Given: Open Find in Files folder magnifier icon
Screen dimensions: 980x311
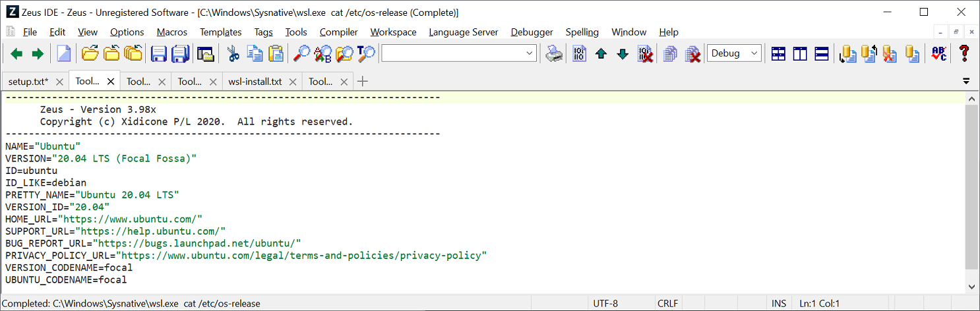Looking at the screenshot, I should (344, 54).
